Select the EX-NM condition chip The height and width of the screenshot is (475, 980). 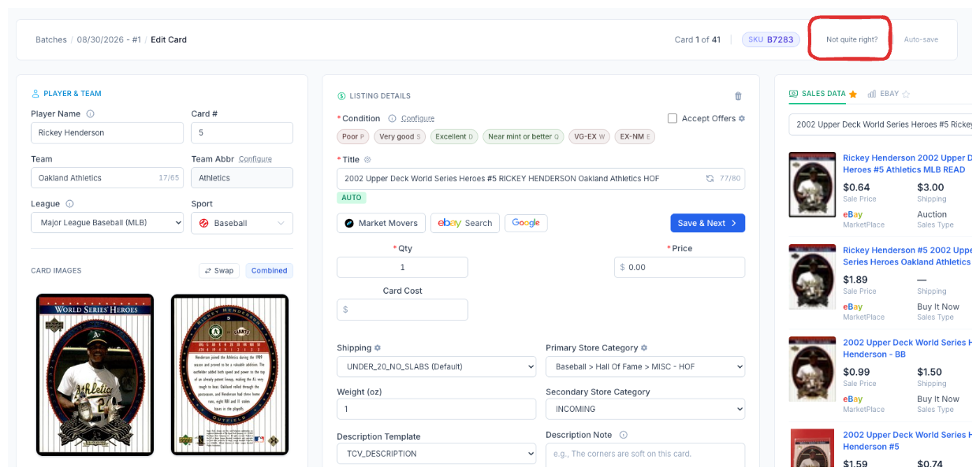(635, 136)
